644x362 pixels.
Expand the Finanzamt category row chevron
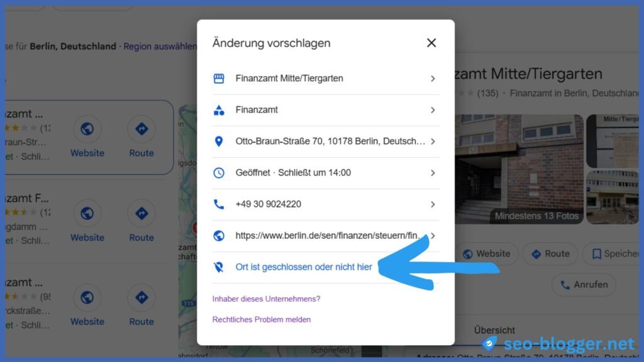433,110
